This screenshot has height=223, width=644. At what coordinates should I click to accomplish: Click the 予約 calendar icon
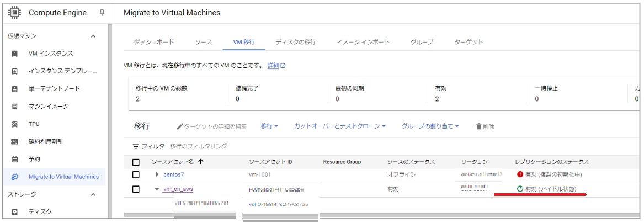15,159
